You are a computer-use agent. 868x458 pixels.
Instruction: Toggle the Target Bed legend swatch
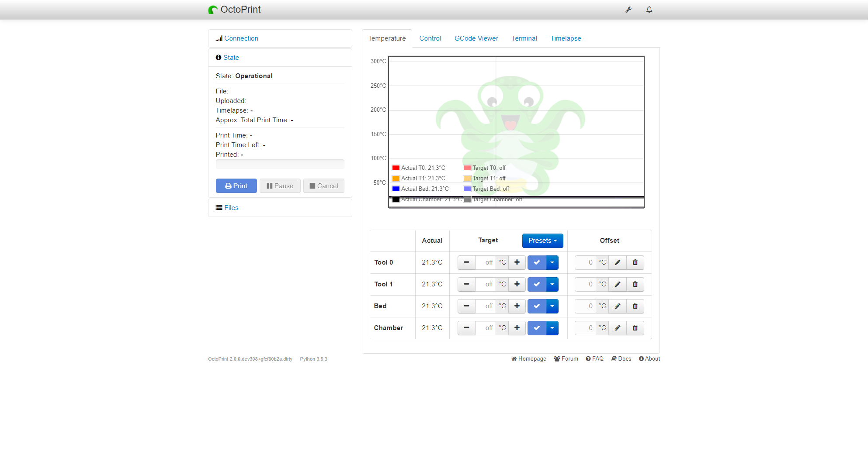tap(467, 189)
